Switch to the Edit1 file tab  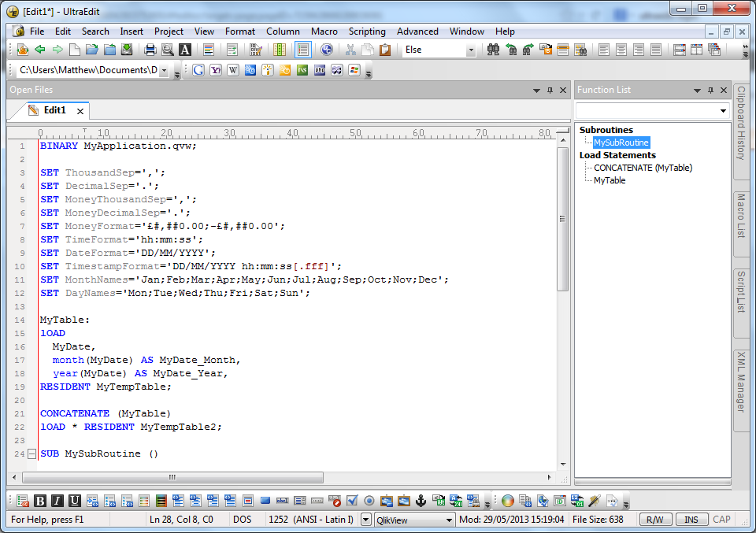(x=54, y=110)
